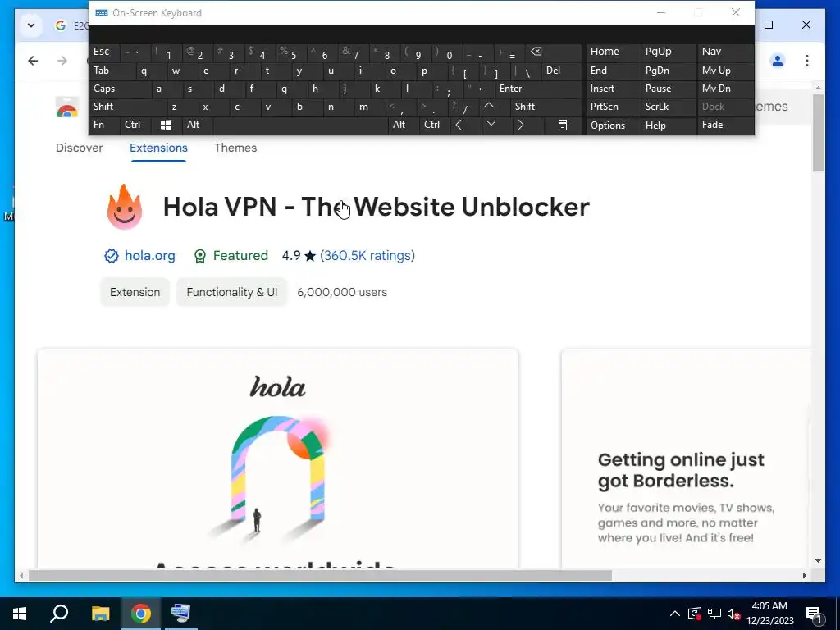Viewport: 840px width, 630px height.
Task: Click the Extension category chip
Action: point(135,292)
